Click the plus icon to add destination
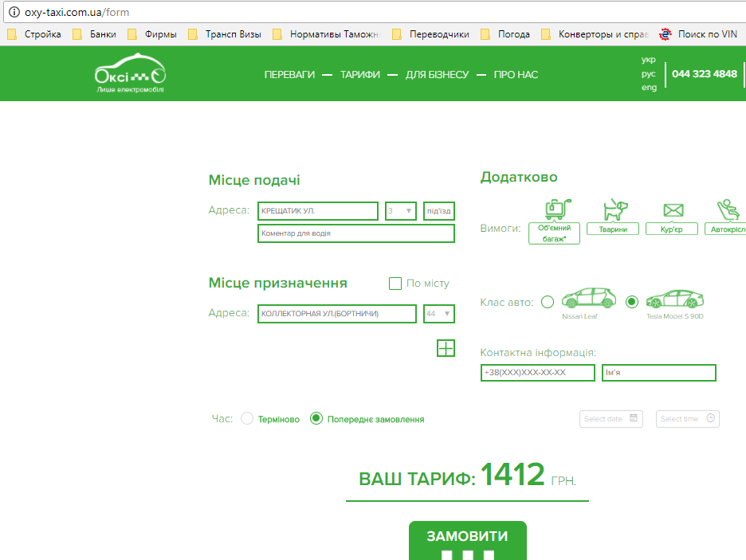The width and height of the screenshot is (746, 560). pyautogui.click(x=446, y=347)
